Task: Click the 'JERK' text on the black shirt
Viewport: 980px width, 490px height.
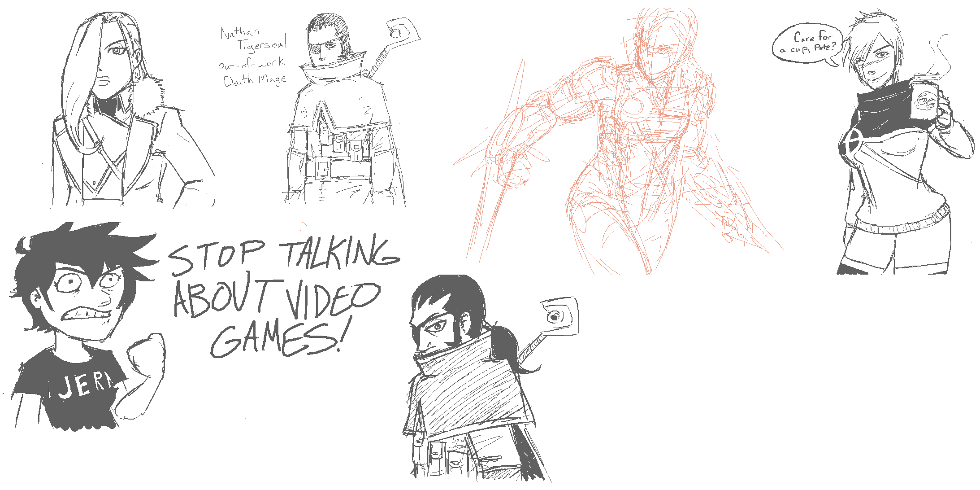Action: coord(85,385)
